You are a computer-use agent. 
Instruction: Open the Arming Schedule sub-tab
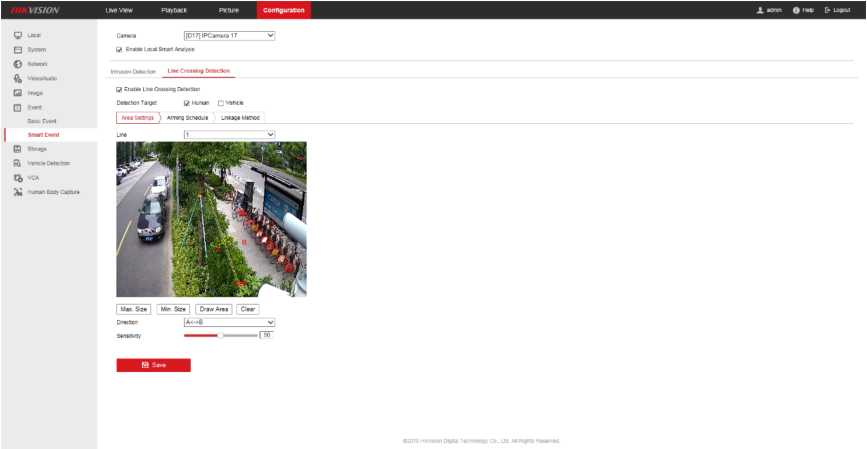point(187,118)
